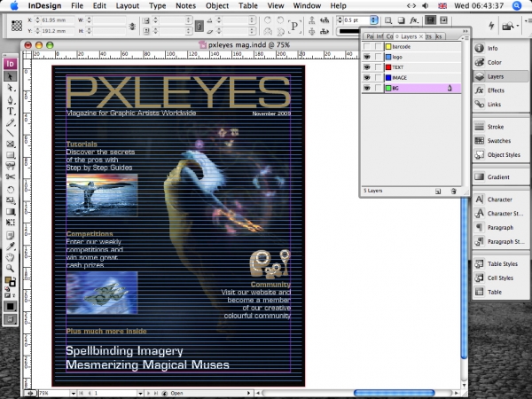Select the Free Transform tool
Viewport: 532px width, 399px height.
(10, 223)
